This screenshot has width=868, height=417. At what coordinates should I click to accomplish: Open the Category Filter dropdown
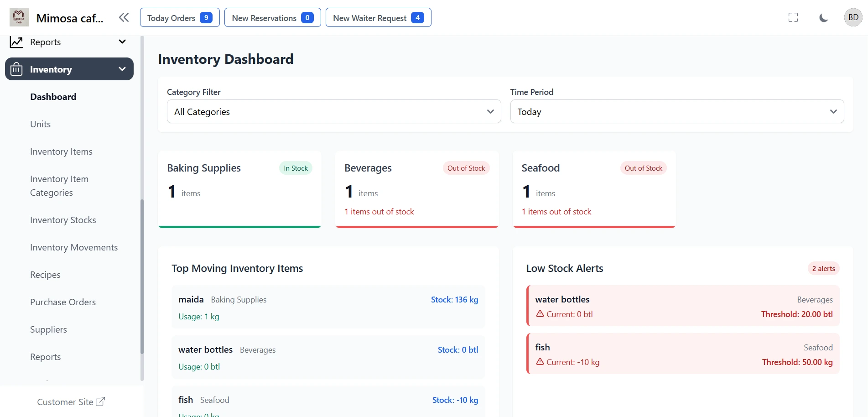pyautogui.click(x=333, y=111)
